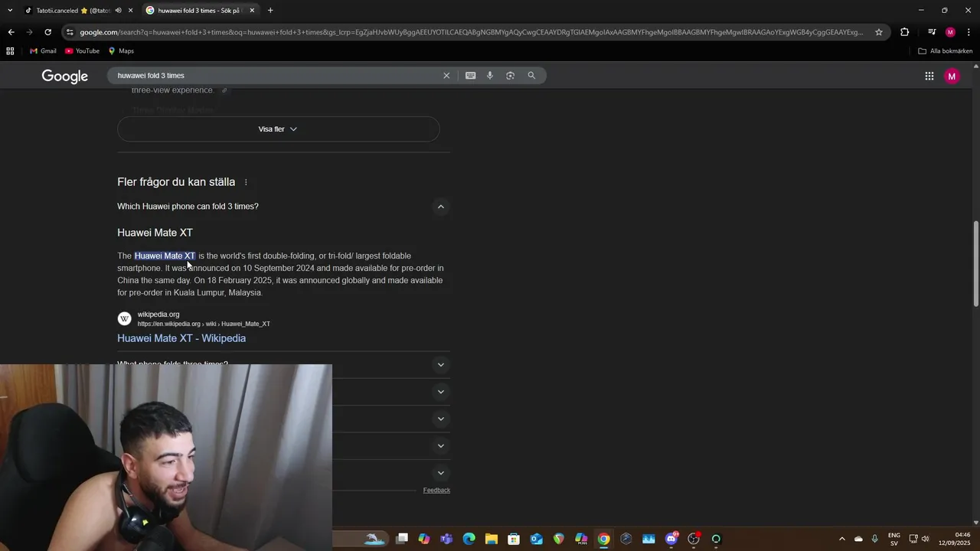
Task: Clear the Google search box with X
Action: pos(446,76)
